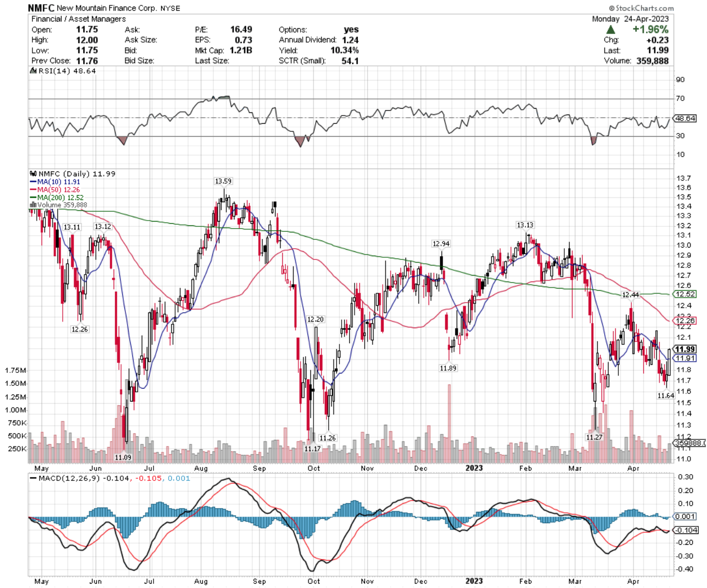Select the NMFC ticker symbol in the header

[41, 8]
